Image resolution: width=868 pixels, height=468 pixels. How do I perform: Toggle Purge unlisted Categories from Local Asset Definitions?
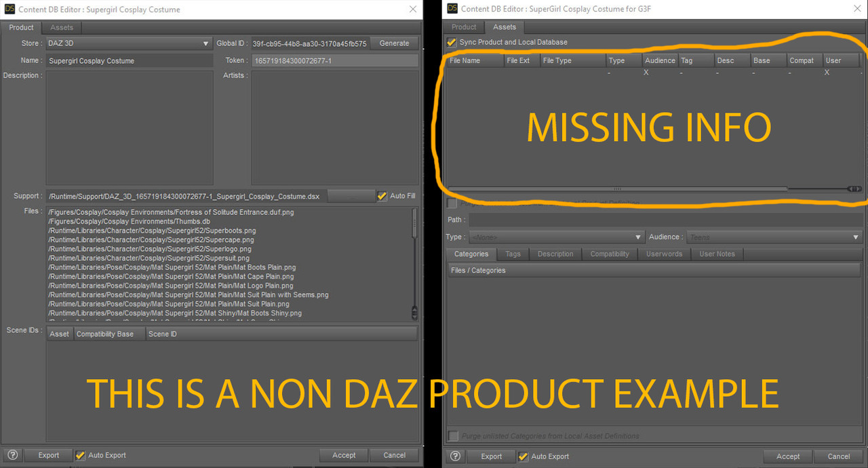click(x=453, y=436)
